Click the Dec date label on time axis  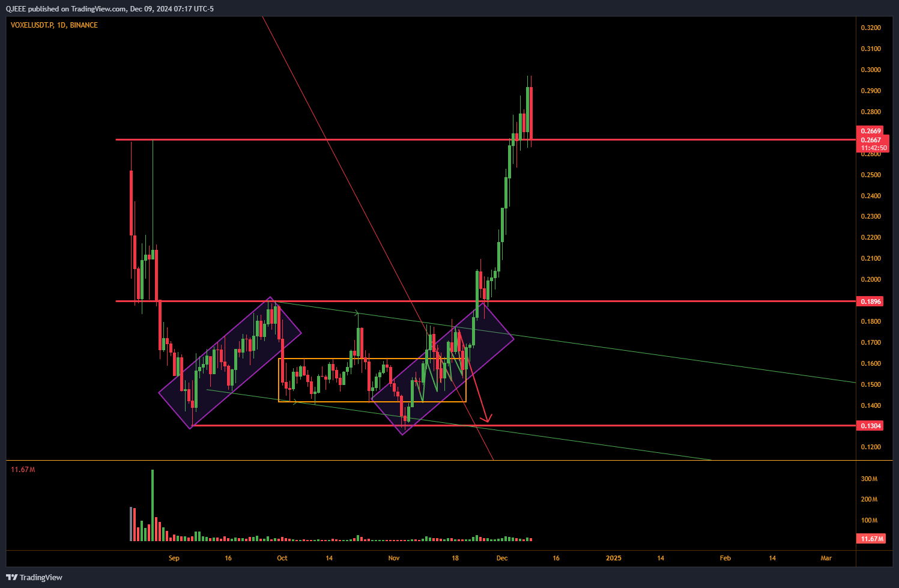pyautogui.click(x=502, y=558)
